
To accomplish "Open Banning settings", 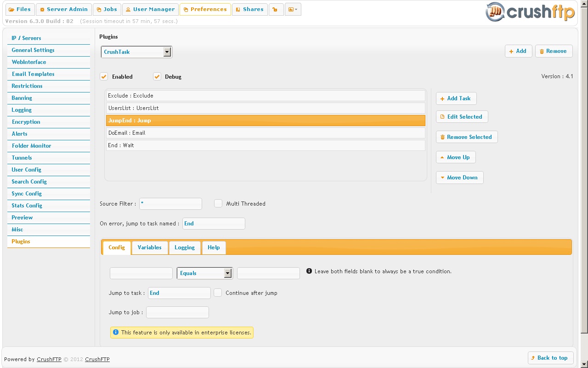I will coord(49,98).
